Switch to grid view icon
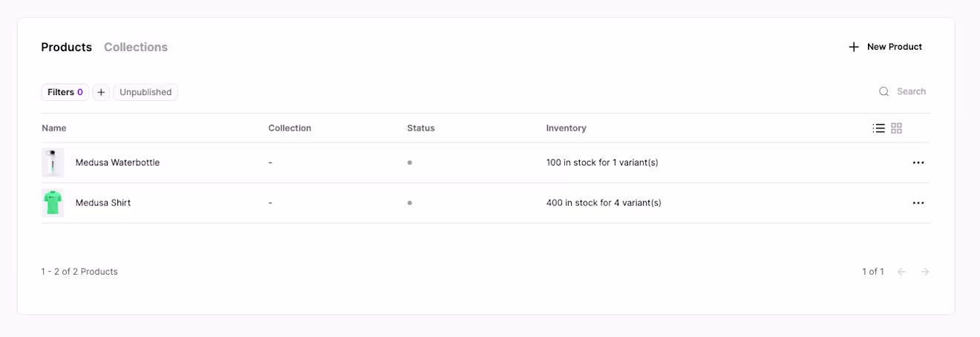The width and height of the screenshot is (980, 337). click(x=896, y=128)
